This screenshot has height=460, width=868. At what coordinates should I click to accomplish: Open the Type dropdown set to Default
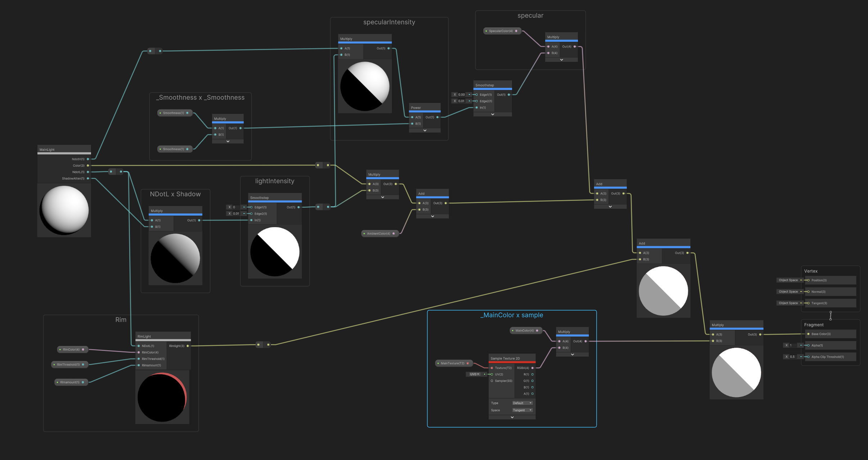pyautogui.click(x=522, y=403)
